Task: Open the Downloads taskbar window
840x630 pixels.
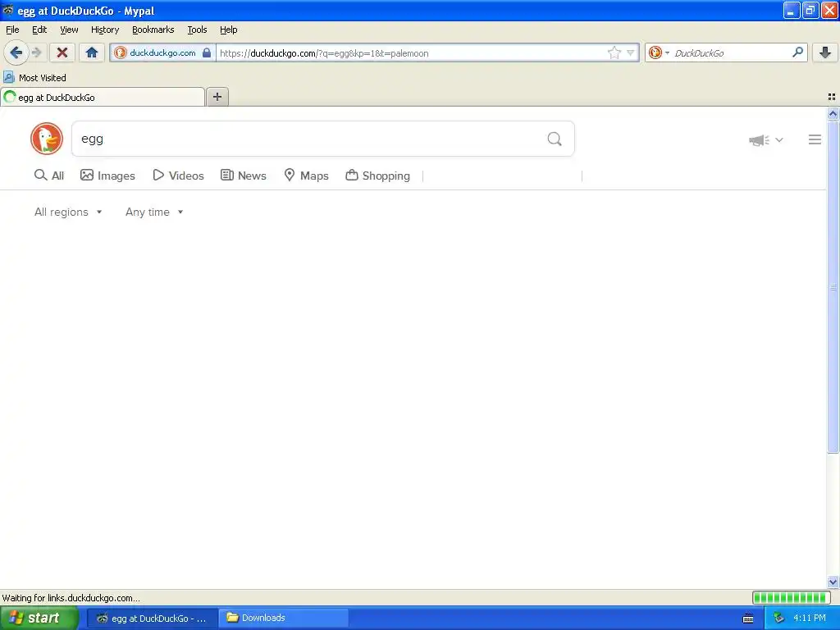Action: (x=283, y=619)
